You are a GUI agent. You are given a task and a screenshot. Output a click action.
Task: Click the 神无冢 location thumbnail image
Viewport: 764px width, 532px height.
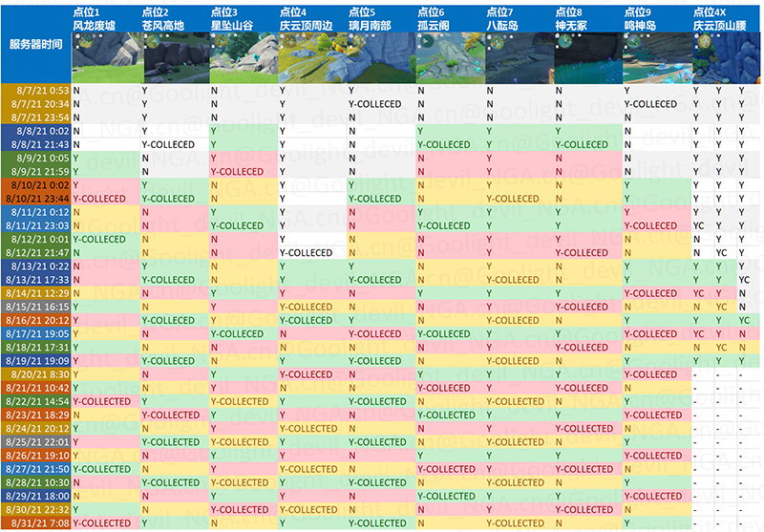tap(588, 58)
